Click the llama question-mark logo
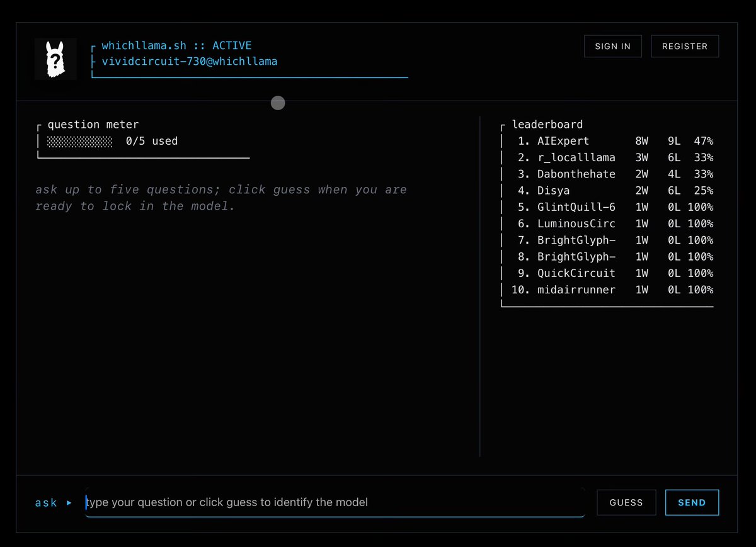 pos(55,59)
